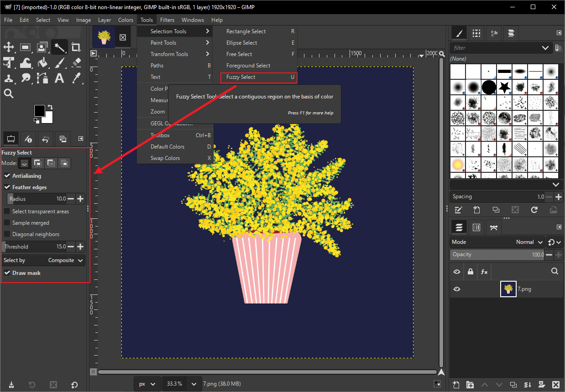This screenshot has width=565, height=392.
Task: Toggle visibility of the 7.png layer
Action: 456,289
